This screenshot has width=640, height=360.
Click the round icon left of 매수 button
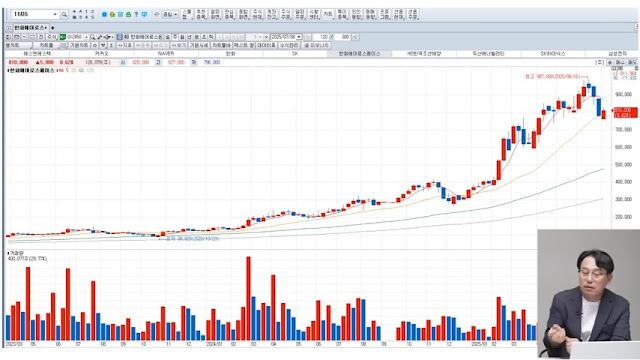pos(610,62)
